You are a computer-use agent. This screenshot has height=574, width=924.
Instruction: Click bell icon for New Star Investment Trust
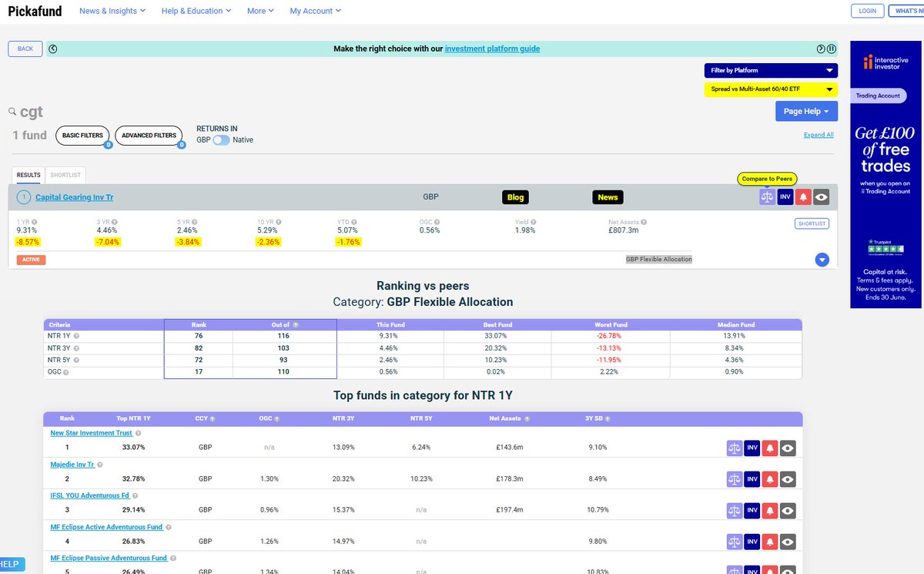coord(769,448)
